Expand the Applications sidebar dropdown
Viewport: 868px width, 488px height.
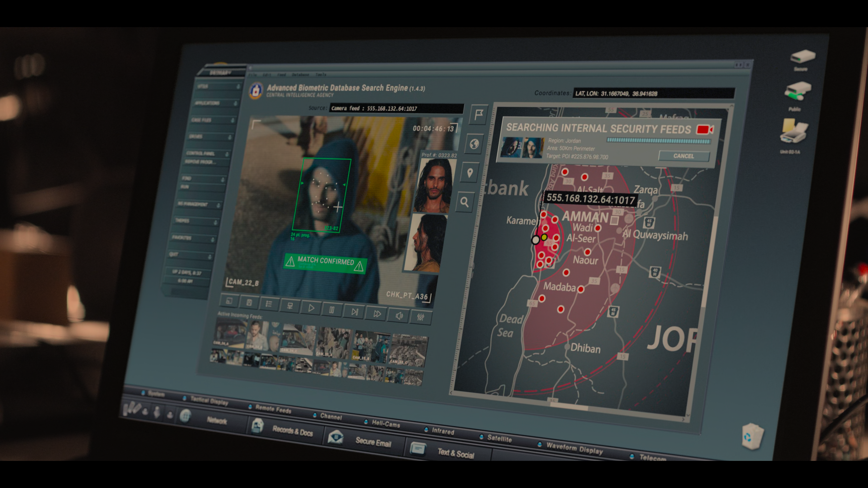236,103
